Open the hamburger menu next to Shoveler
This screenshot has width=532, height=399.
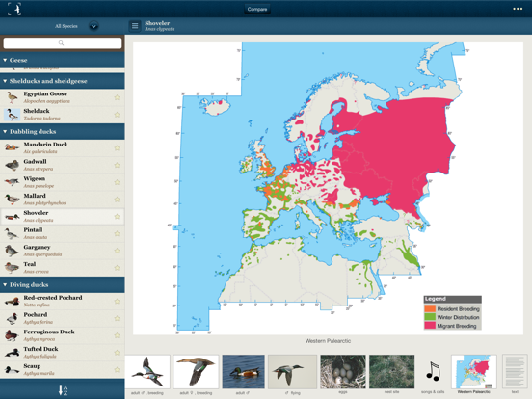[x=135, y=26]
